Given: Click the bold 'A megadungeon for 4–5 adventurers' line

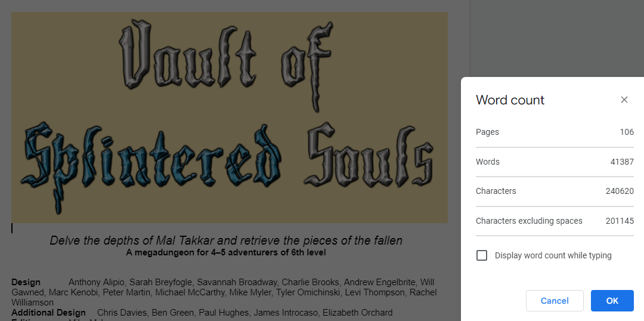Looking at the screenshot, I should click(x=226, y=252).
